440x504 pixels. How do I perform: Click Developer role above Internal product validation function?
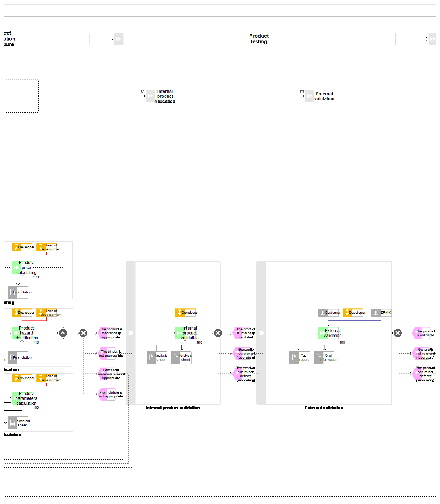[185, 313]
